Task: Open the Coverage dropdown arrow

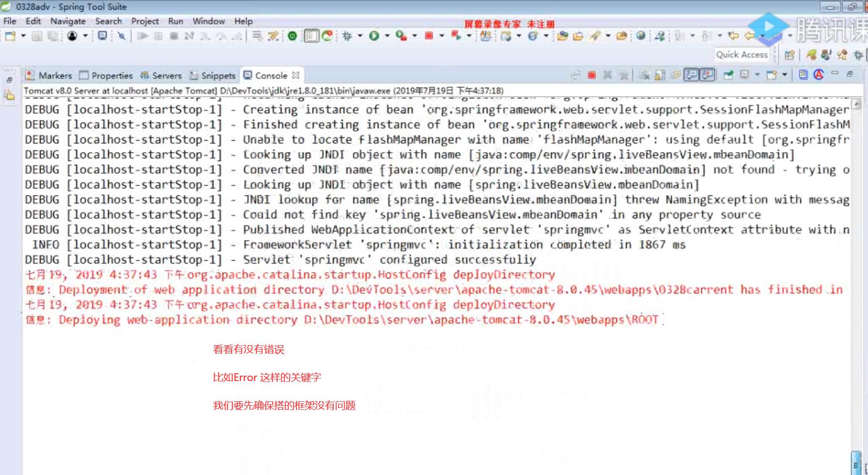Action: (414, 36)
